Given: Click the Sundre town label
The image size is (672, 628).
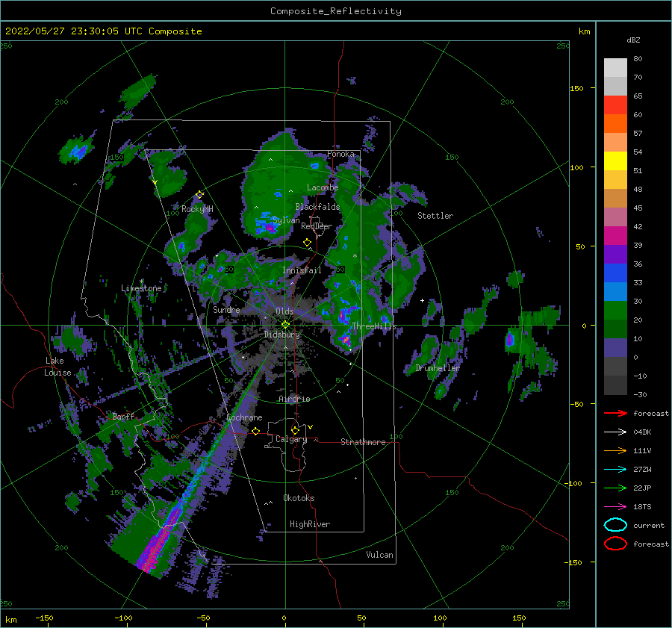Looking at the screenshot, I should (x=227, y=309).
